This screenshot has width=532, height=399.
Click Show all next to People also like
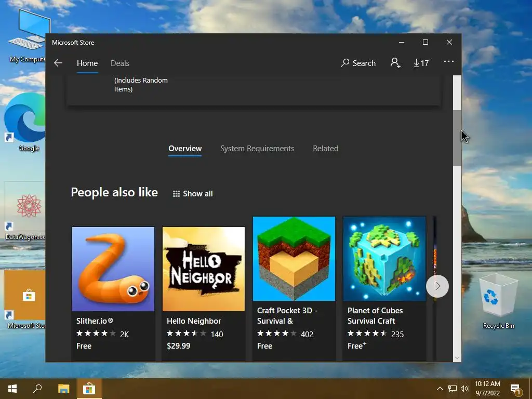(193, 194)
